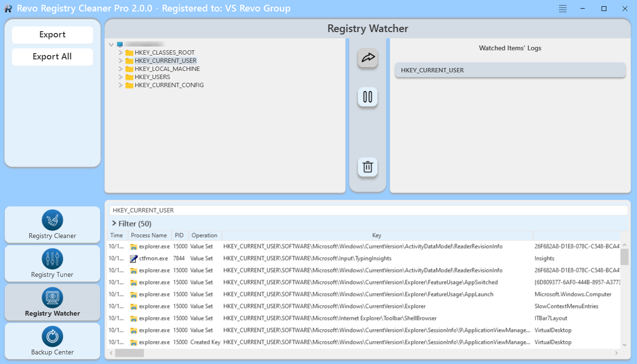Select the Registry Watcher eye monitor icon
Screen dimensions: 637x364
[52, 298]
